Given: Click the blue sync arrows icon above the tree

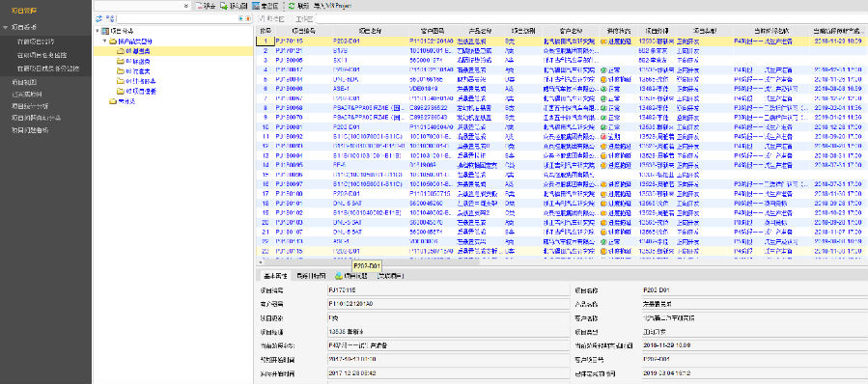Looking at the screenshot, I should click(99, 18).
